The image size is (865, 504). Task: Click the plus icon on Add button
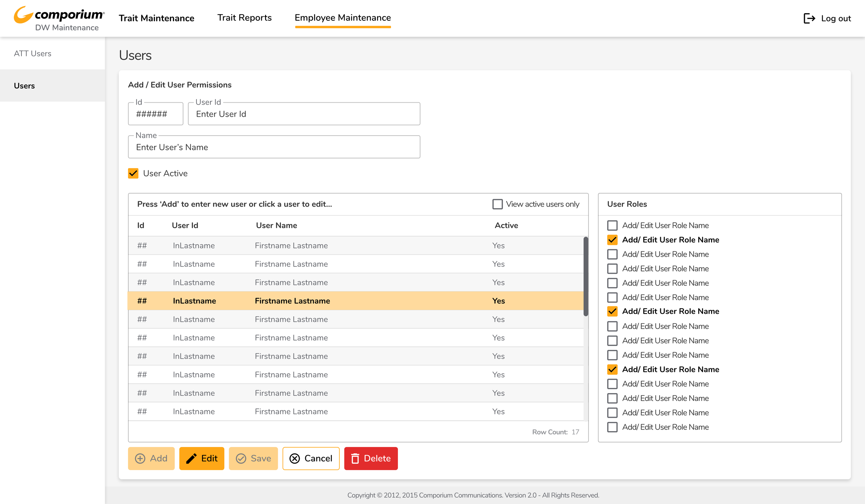(140, 458)
